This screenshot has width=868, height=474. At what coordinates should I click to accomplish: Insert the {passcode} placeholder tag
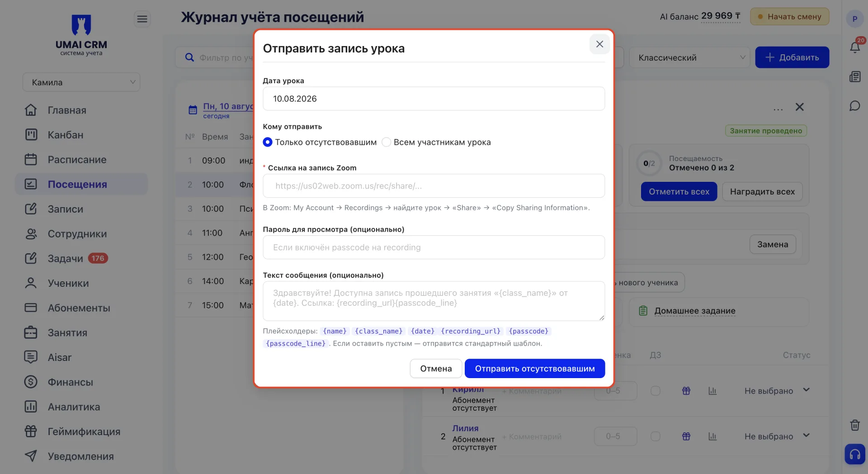tap(528, 331)
